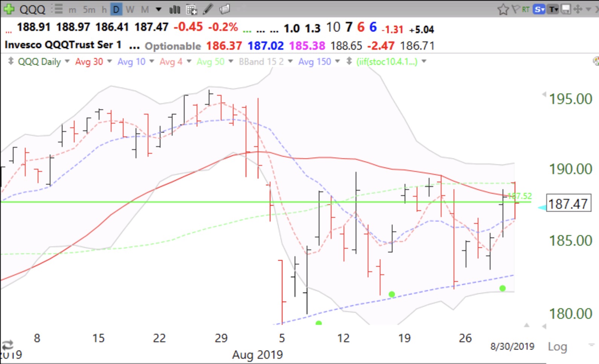This screenshot has height=364, width=599.
Task: Click the Optionable label
Action: pyautogui.click(x=173, y=46)
